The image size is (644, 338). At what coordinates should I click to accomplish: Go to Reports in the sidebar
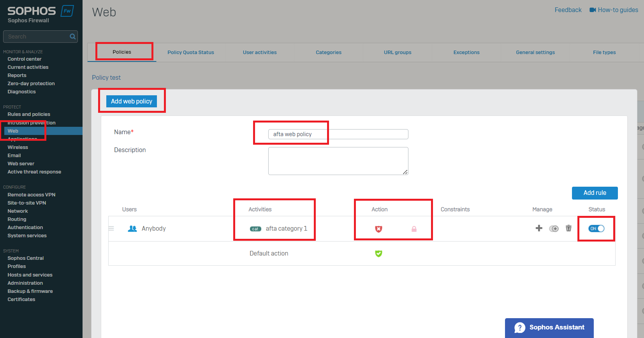17,75
